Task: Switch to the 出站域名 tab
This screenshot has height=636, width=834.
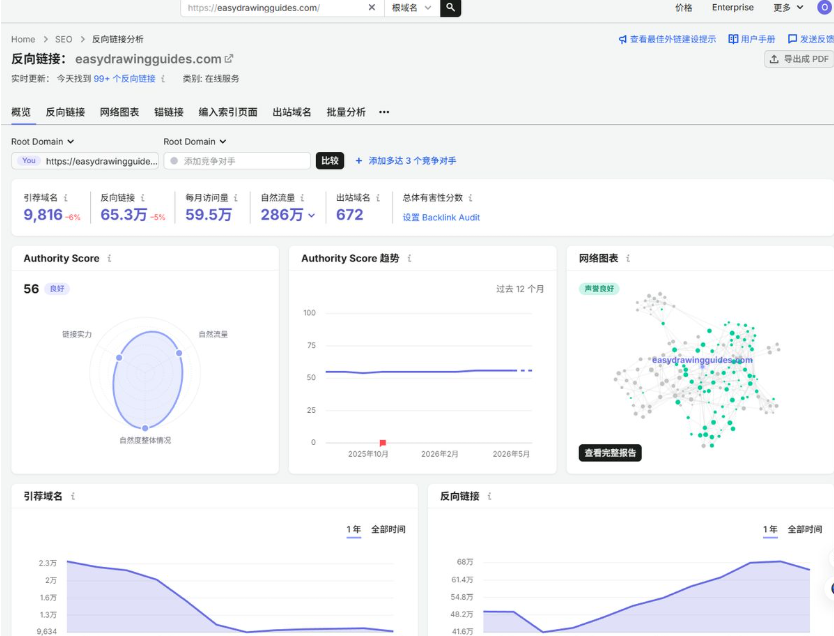Action: tap(292, 112)
